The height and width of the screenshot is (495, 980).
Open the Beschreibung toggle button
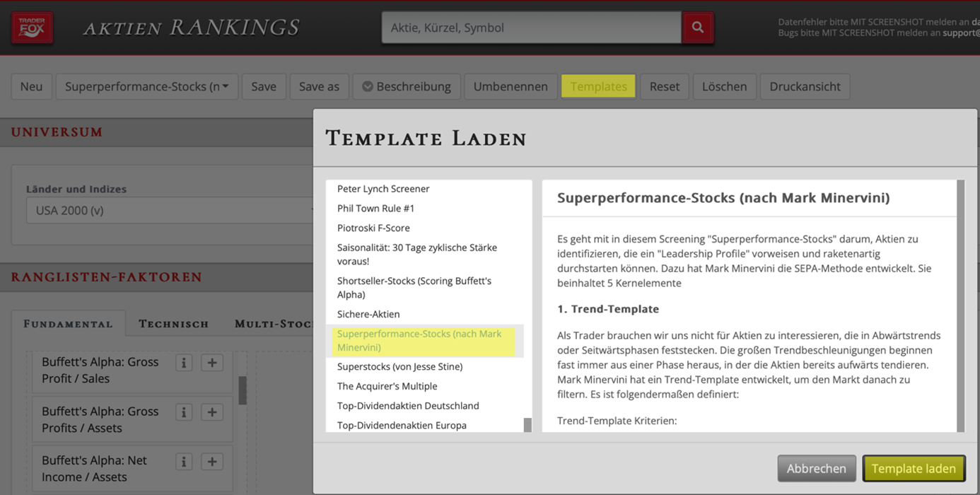click(x=407, y=86)
